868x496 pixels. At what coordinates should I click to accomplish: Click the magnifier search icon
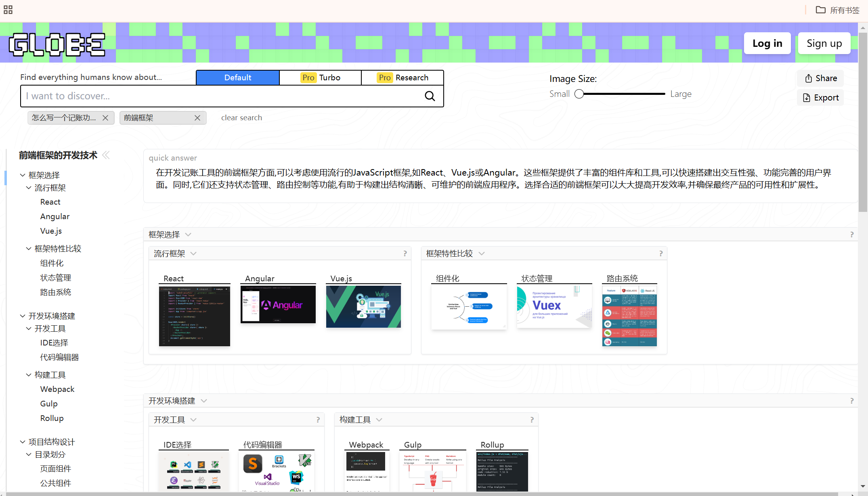tap(430, 96)
